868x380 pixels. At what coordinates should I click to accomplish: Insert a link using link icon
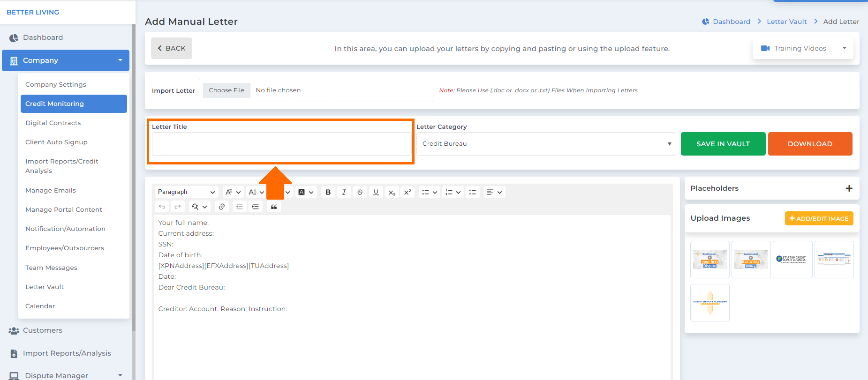[222, 207]
